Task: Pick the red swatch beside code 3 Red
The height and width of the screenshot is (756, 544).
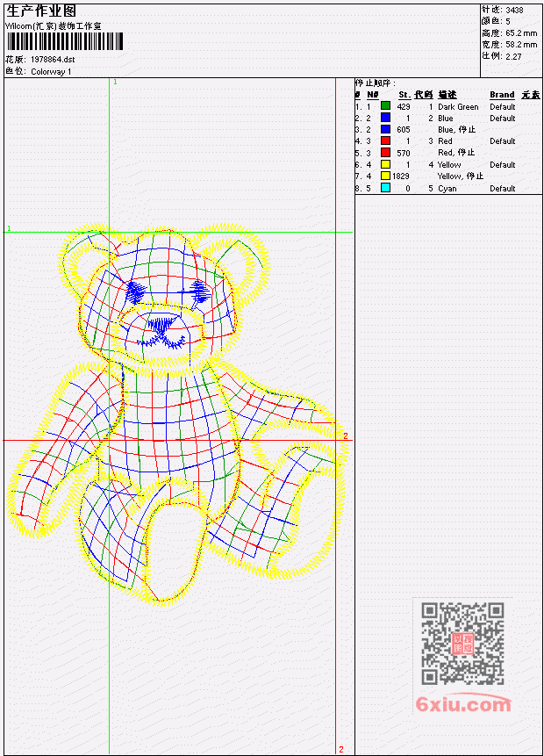Action: [x=385, y=140]
